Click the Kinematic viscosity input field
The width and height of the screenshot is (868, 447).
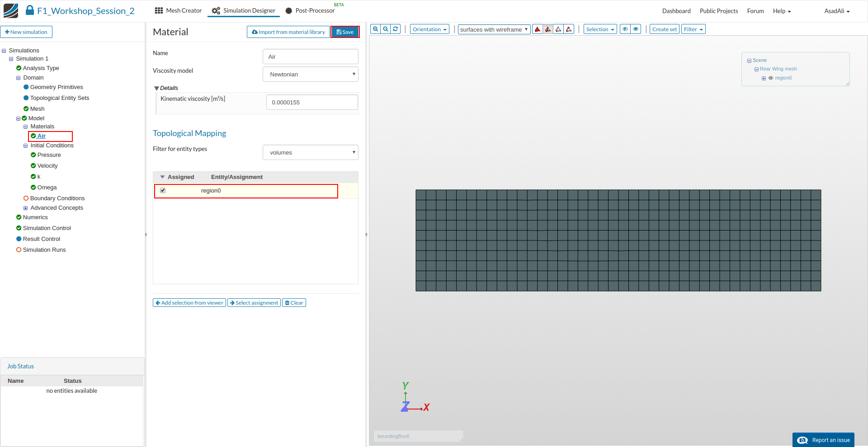click(x=312, y=103)
